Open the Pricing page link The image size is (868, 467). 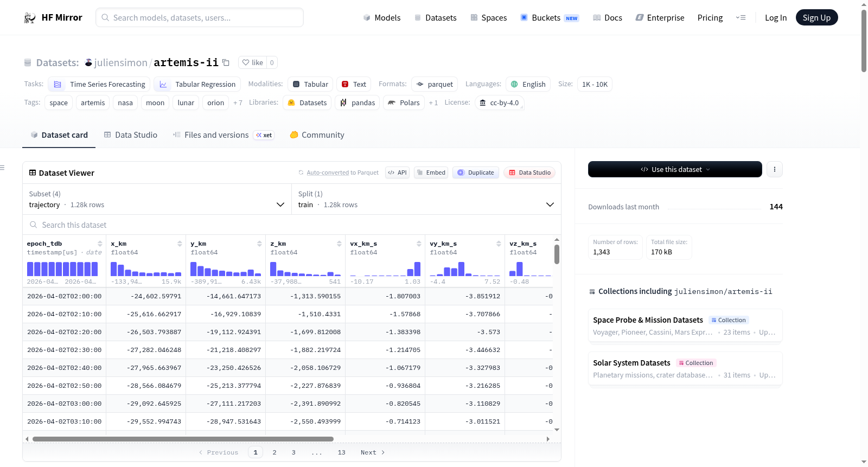[x=710, y=18]
